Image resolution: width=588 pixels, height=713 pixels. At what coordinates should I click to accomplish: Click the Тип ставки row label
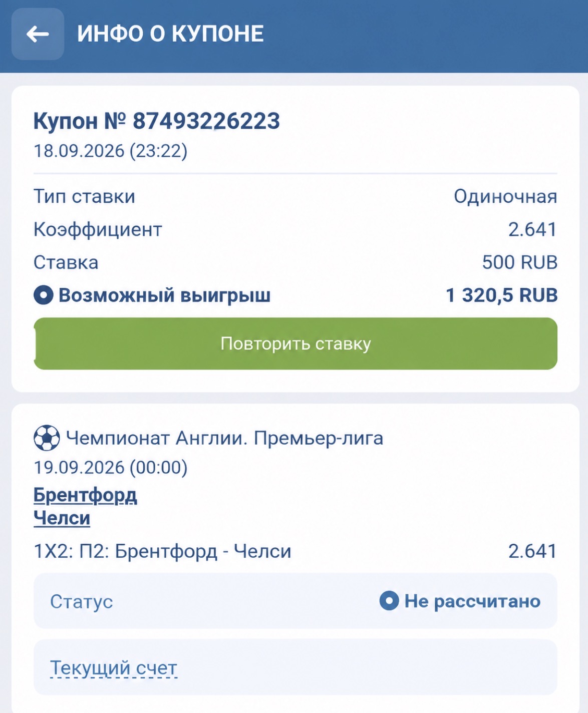click(84, 196)
